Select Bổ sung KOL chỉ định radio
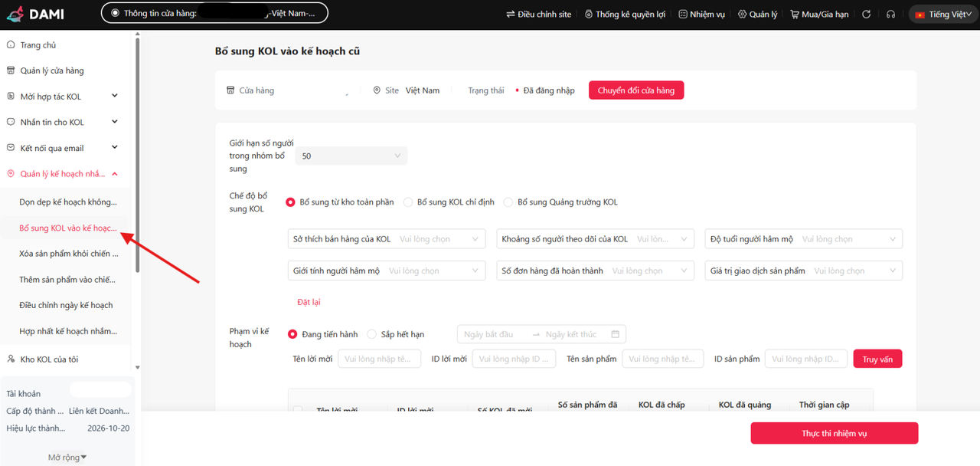Viewport: 980px width, 466px height. 408,202
